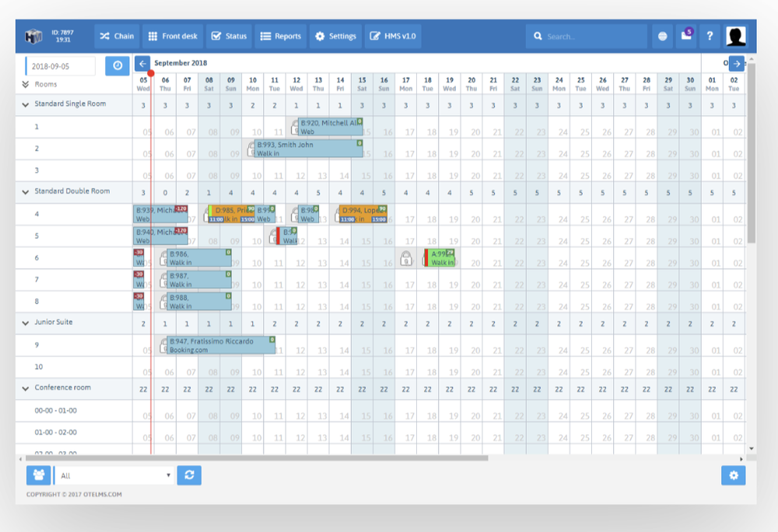Open booking D:994 Lopez
This screenshot has height=532, width=778.
(x=363, y=214)
